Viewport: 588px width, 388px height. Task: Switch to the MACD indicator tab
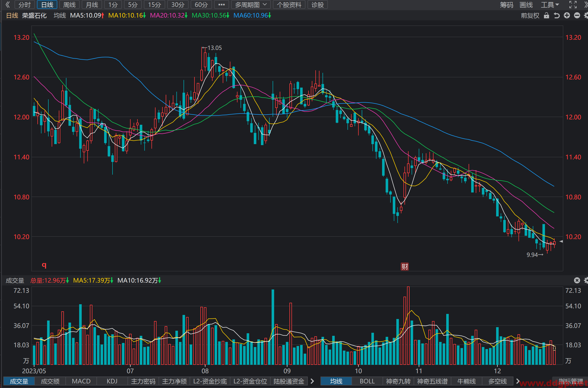click(x=81, y=381)
